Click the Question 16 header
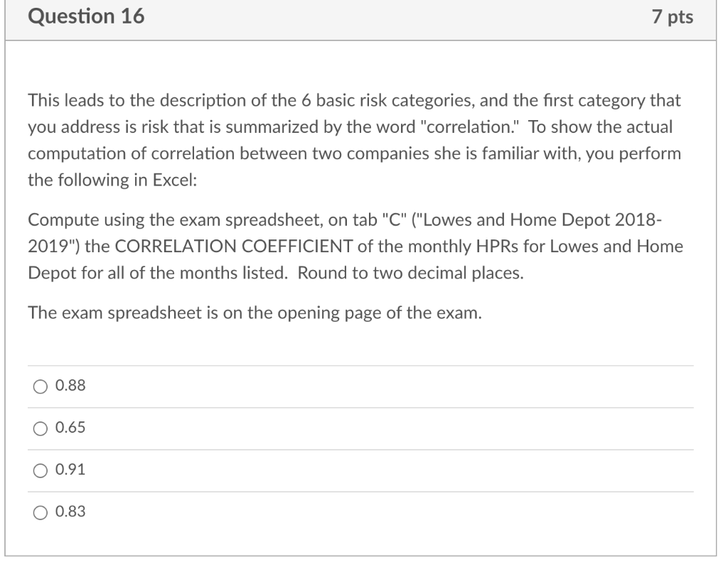This screenshot has width=728, height=572. click(87, 16)
